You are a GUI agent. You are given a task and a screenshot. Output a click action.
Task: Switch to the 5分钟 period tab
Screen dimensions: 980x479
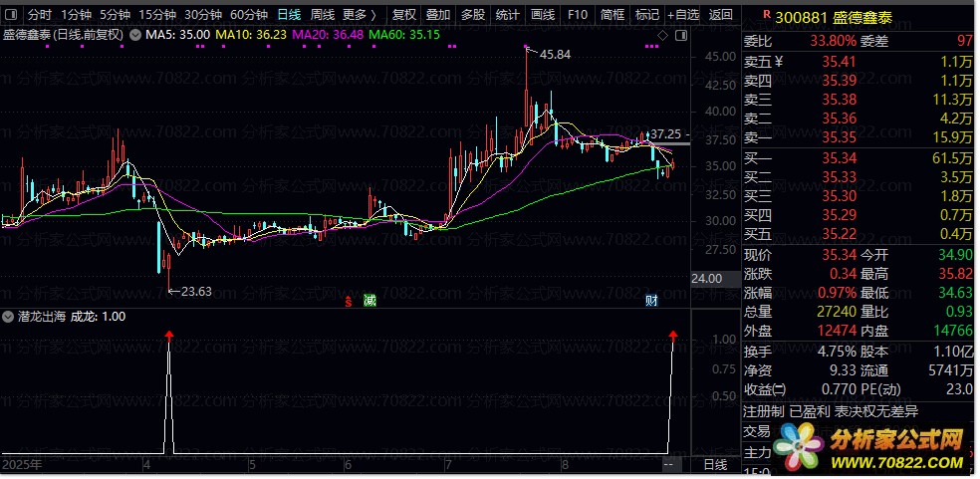pyautogui.click(x=115, y=14)
